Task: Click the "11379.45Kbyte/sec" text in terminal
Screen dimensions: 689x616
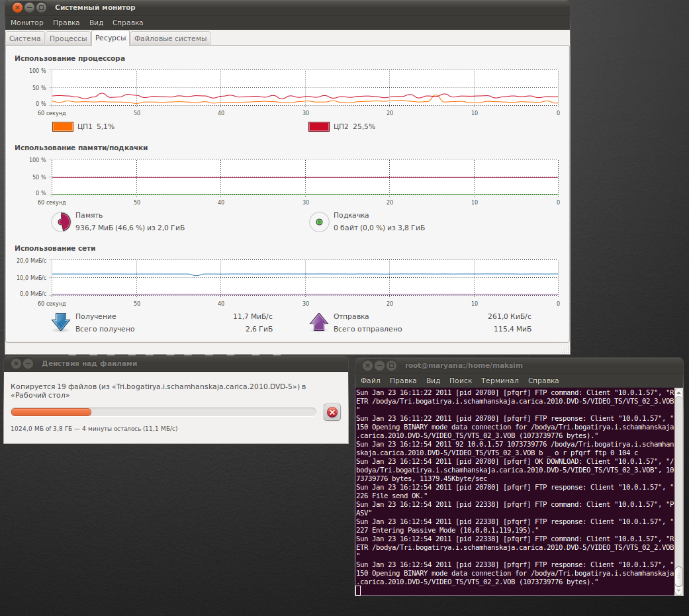Action: click(453, 478)
